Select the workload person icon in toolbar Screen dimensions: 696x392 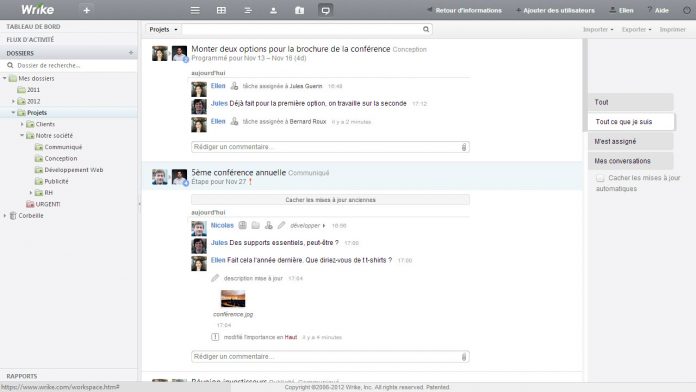tap(273, 10)
